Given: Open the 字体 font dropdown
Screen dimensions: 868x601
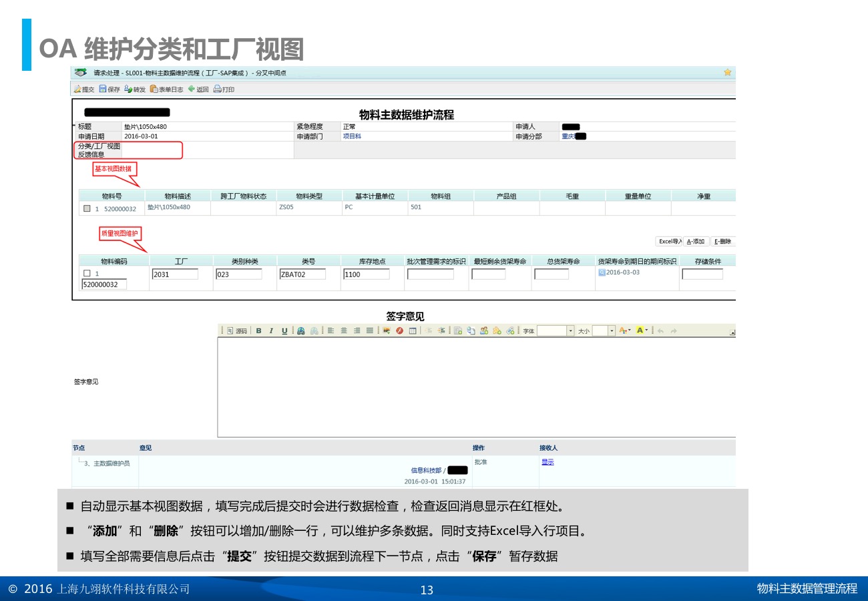Looking at the screenshot, I should 570,331.
